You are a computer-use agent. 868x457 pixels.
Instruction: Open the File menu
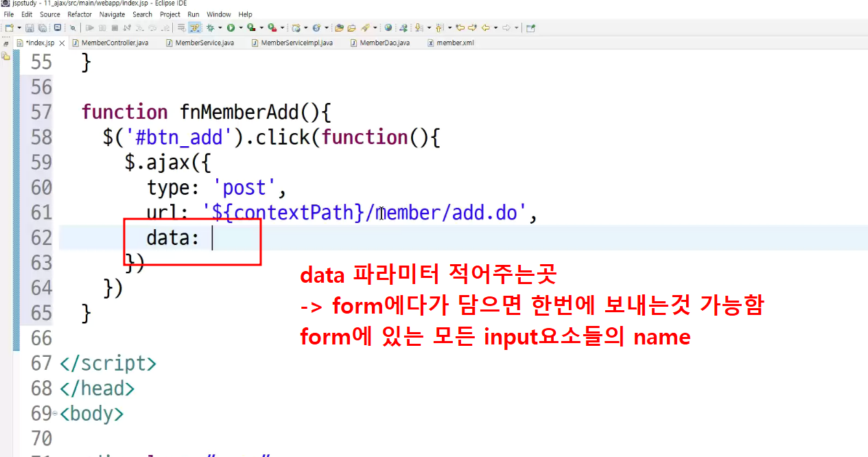[x=9, y=14]
